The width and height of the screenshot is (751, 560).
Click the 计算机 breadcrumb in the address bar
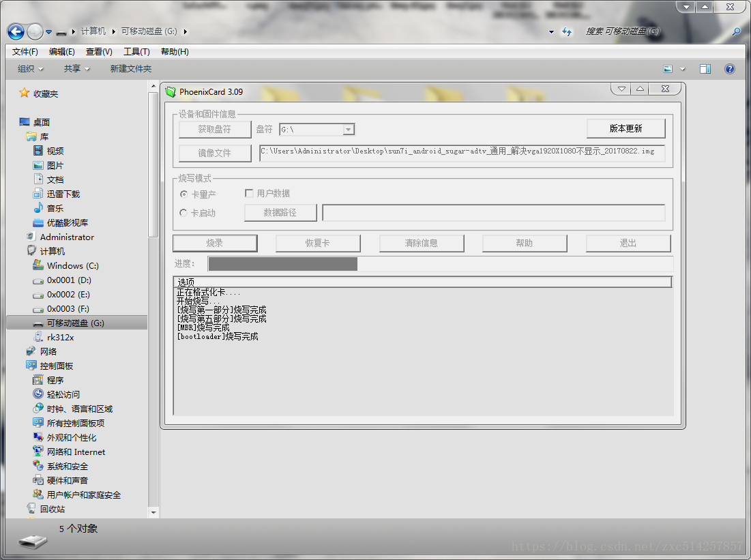click(x=93, y=31)
